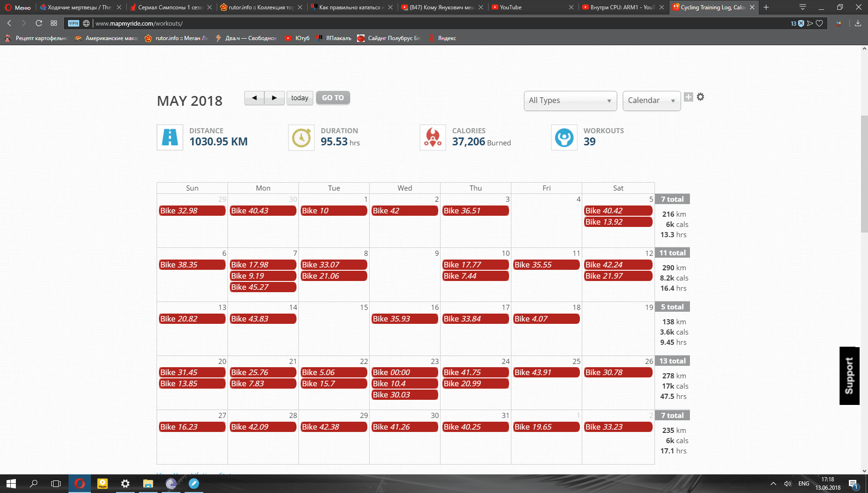Open Bike 45.27 workout on May 7
Screen dimensions: 868x493
pyautogui.click(x=263, y=287)
